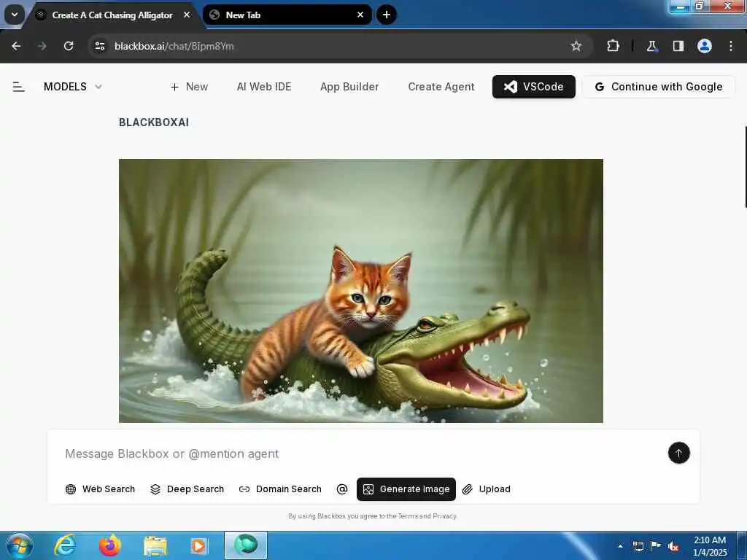
Task: Click the generated cat and alligator image
Action: [360, 290]
